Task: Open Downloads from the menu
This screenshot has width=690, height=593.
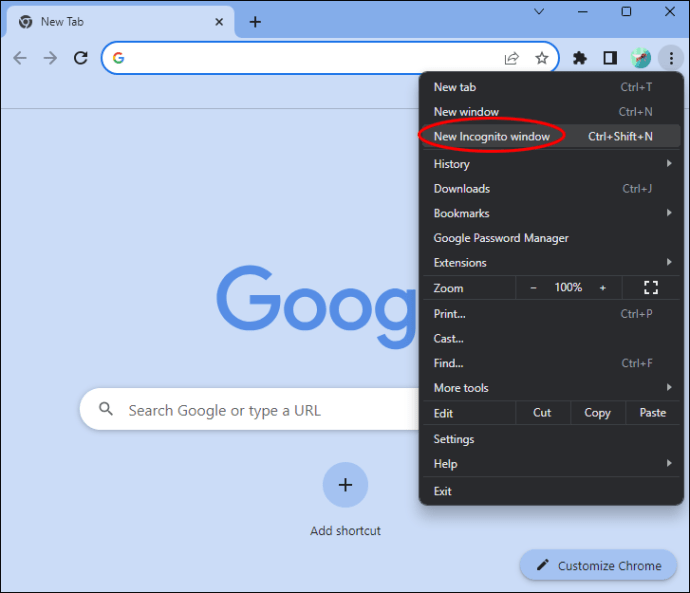Action: (x=551, y=189)
